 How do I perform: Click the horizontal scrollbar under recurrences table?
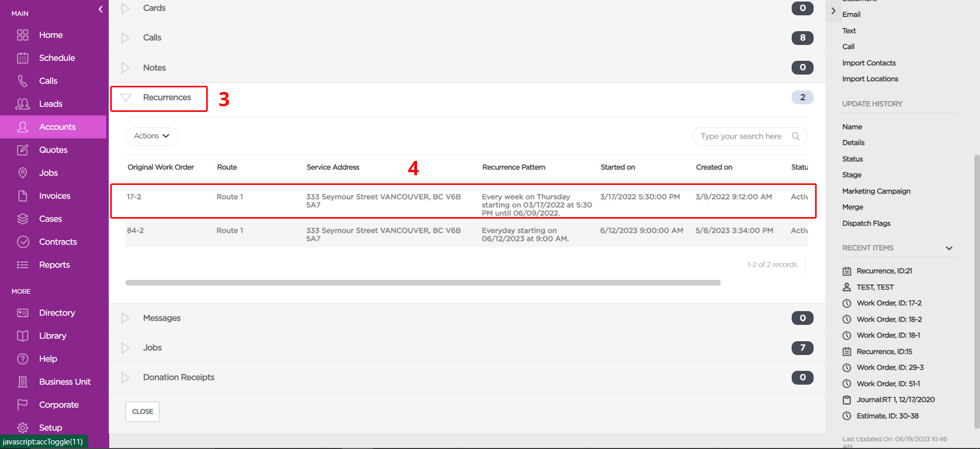click(x=423, y=282)
